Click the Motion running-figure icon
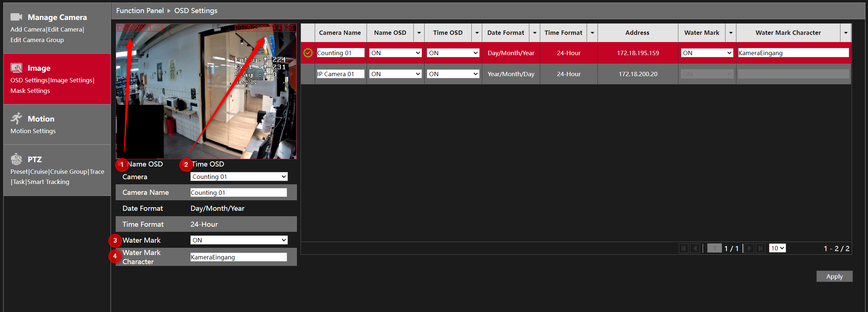 pos(16,118)
